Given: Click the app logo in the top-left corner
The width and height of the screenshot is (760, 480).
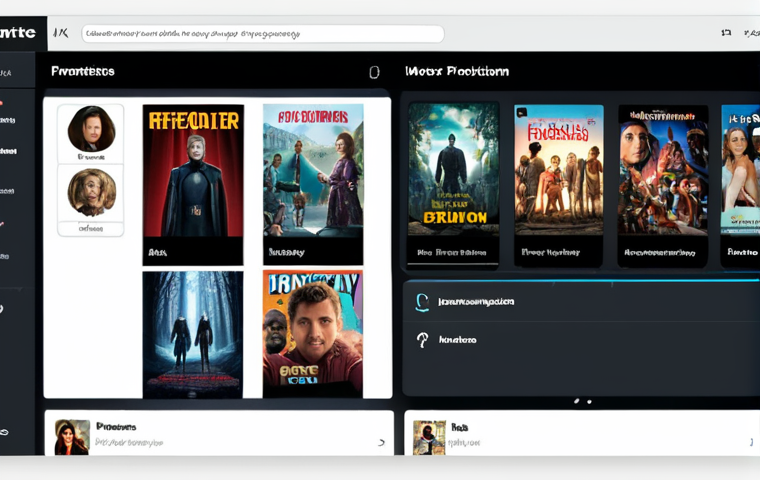Looking at the screenshot, I should [18, 33].
